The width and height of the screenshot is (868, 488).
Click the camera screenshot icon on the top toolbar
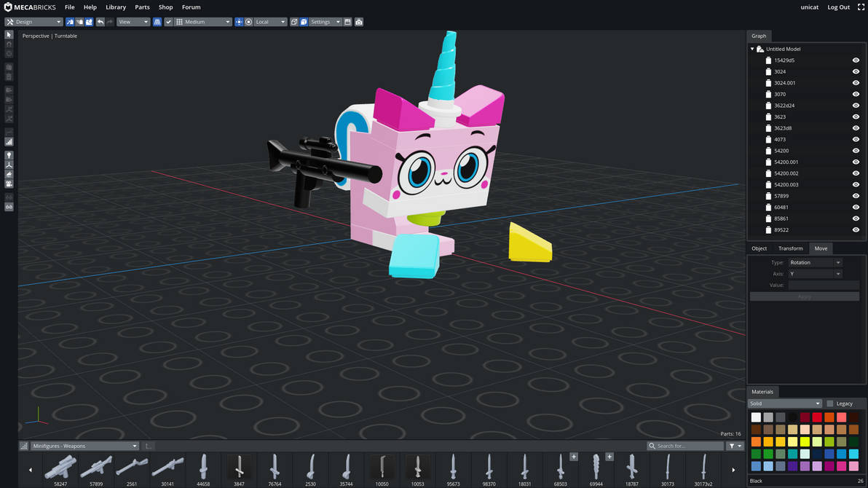(x=359, y=22)
